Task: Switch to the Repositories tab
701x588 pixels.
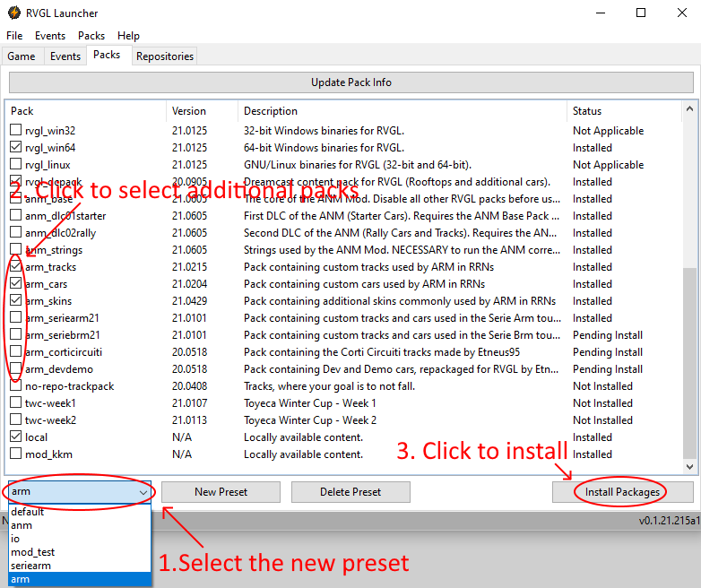Action: (x=165, y=56)
